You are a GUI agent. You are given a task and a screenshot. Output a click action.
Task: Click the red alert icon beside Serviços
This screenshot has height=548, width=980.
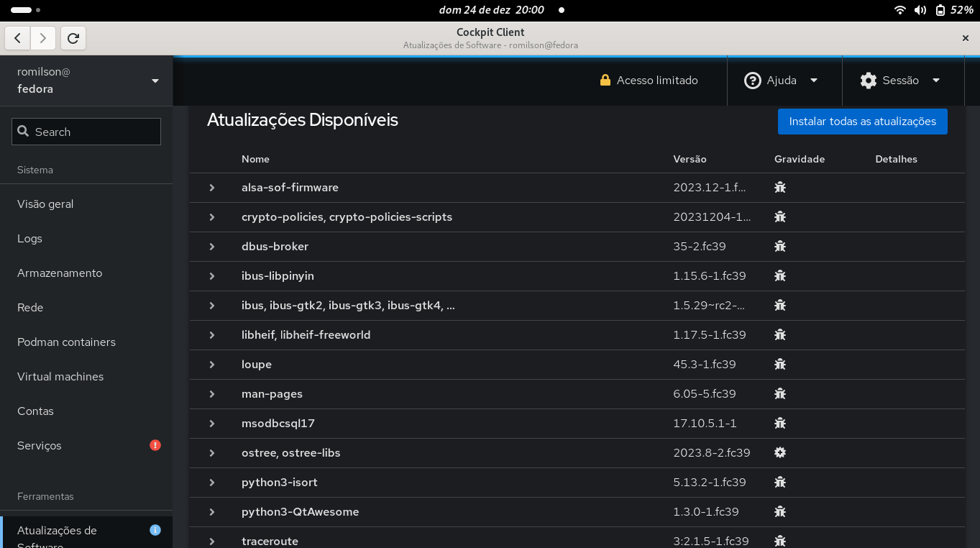155,445
